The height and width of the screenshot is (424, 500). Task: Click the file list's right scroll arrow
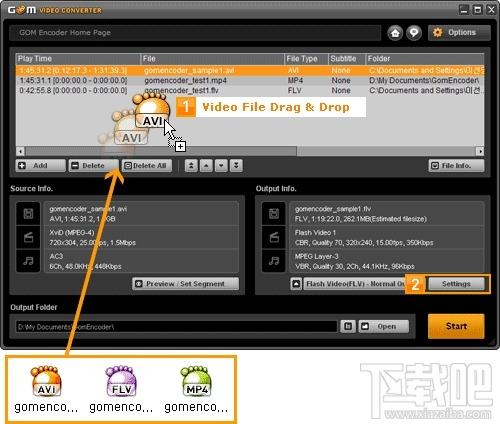480,151
